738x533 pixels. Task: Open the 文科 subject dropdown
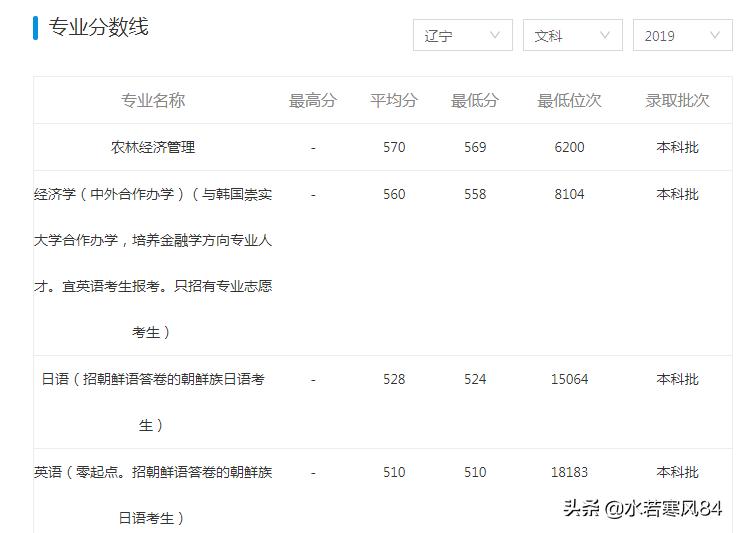click(x=573, y=35)
